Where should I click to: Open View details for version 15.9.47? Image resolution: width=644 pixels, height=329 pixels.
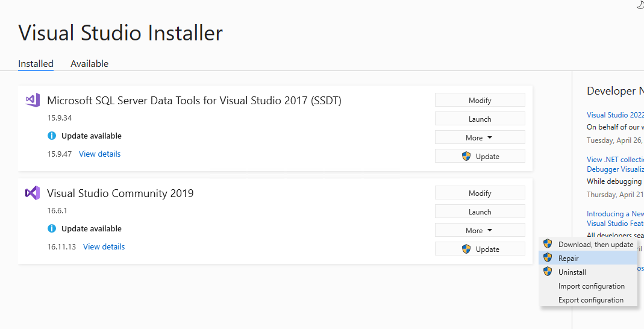pos(99,154)
